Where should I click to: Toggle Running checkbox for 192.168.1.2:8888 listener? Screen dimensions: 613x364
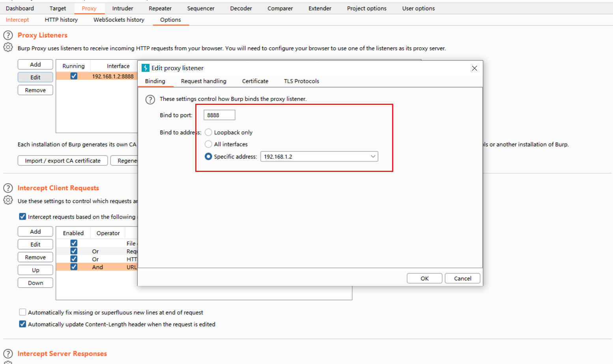pos(74,76)
